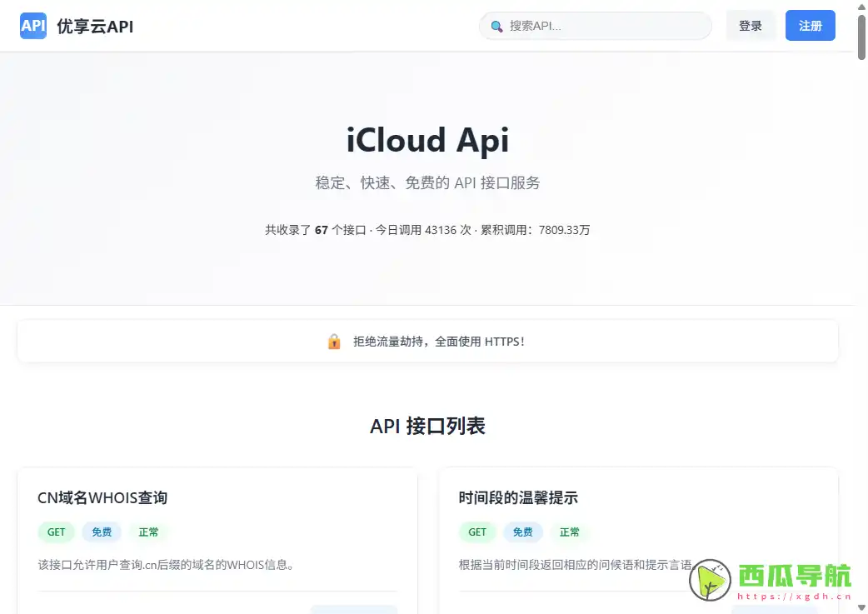The width and height of the screenshot is (868, 614).
Task: Click the lock icon in HTTPS notice
Action: tap(334, 342)
